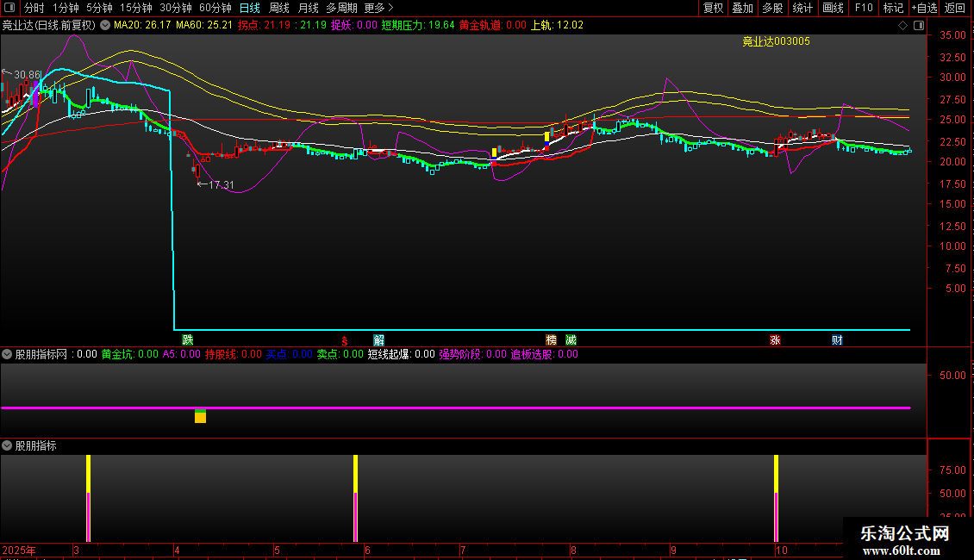Click the 持股线: 0.00 label
974x560 pixels.
[234, 354]
